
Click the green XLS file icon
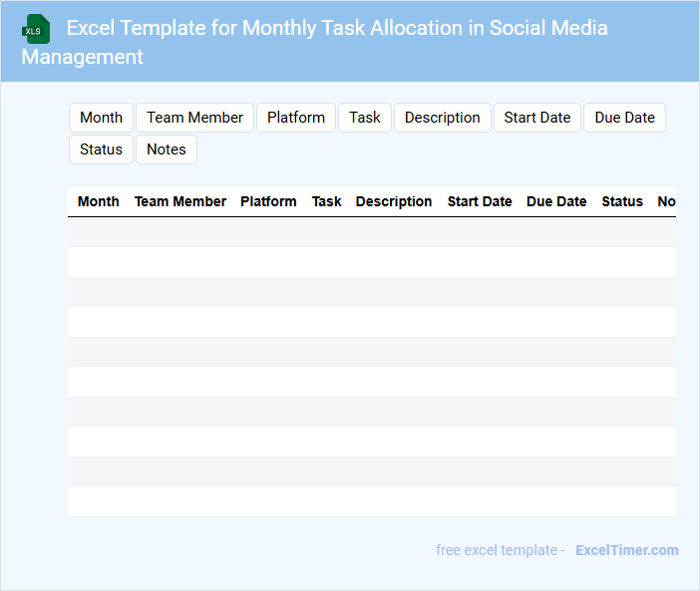coord(37,29)
